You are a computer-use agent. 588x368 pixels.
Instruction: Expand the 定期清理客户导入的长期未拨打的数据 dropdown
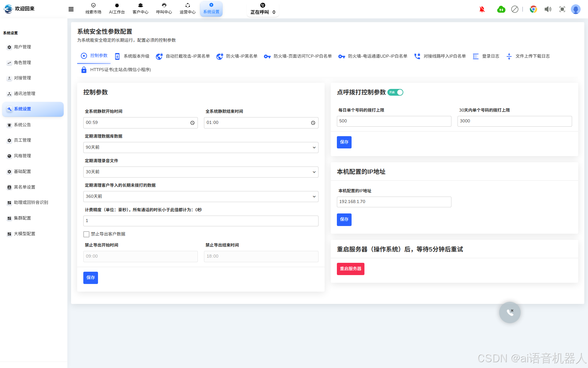point(201,197)
